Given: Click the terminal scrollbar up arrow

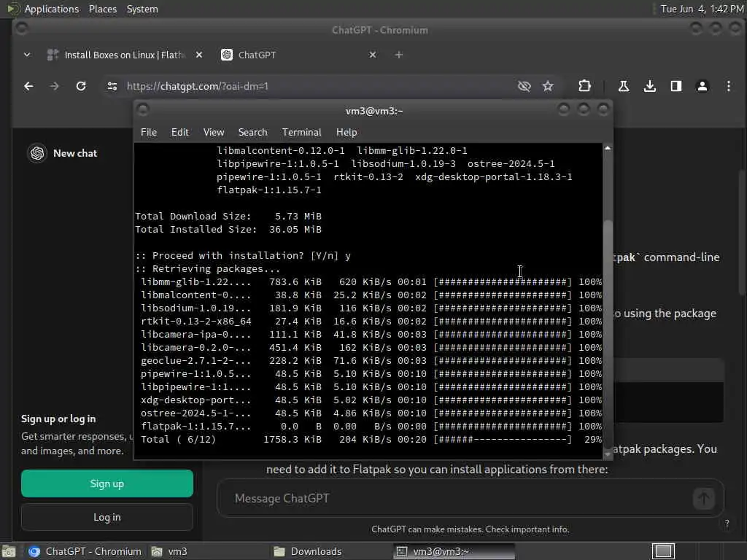Looking at the screenshot, I should point(608,148).
